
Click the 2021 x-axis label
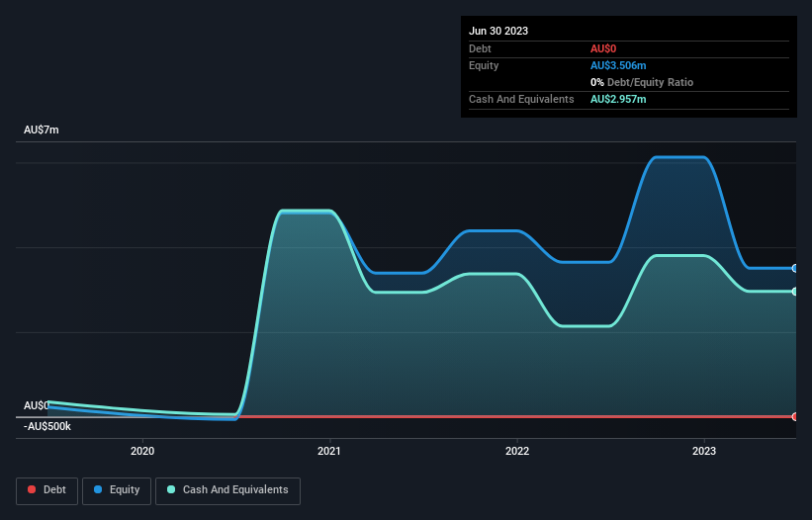coord(329,451)
